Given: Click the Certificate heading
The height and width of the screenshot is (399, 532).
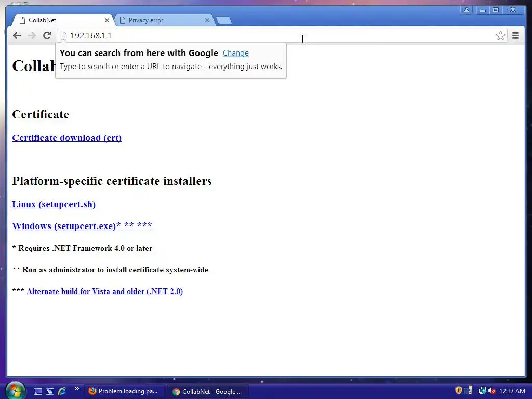Looking at the screenshot, I should (41, 115).
